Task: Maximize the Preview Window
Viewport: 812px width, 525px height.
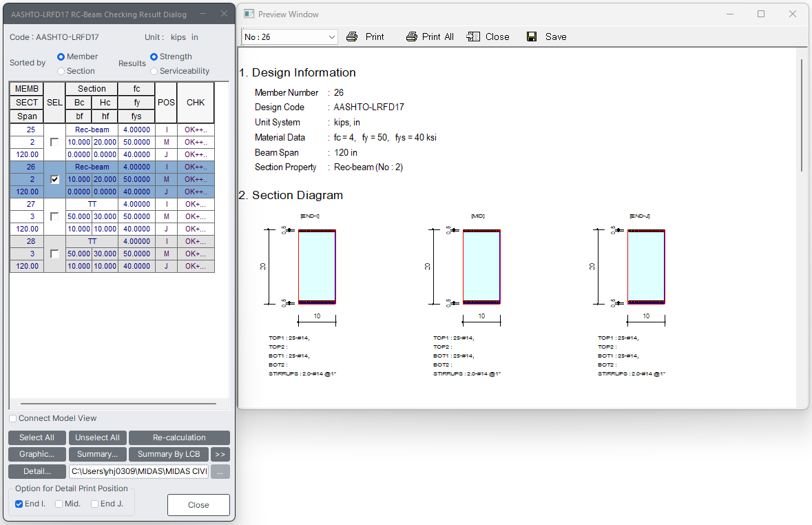Action: coord(761,14)
